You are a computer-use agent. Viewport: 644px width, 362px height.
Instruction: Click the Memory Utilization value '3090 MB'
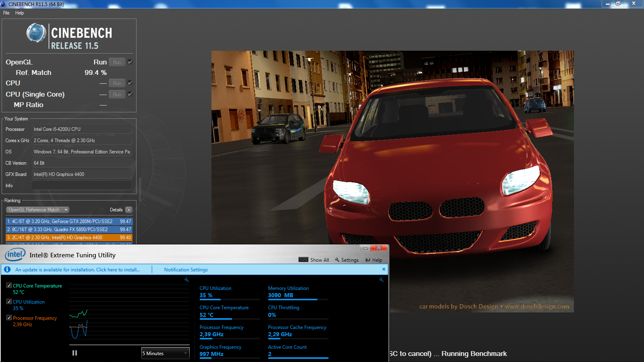[281, 295]
